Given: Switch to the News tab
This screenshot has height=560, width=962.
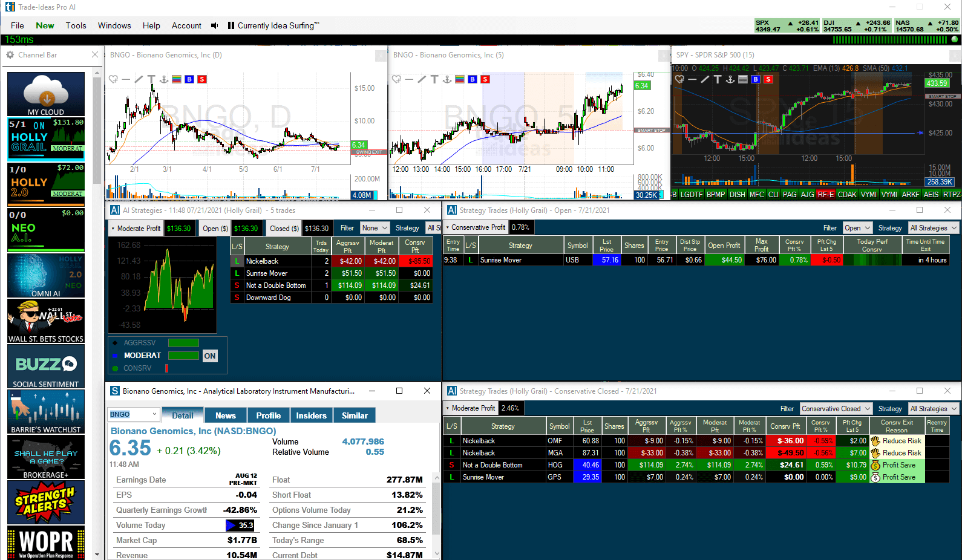Looking at the screenshot, I should tap(226, 415).
